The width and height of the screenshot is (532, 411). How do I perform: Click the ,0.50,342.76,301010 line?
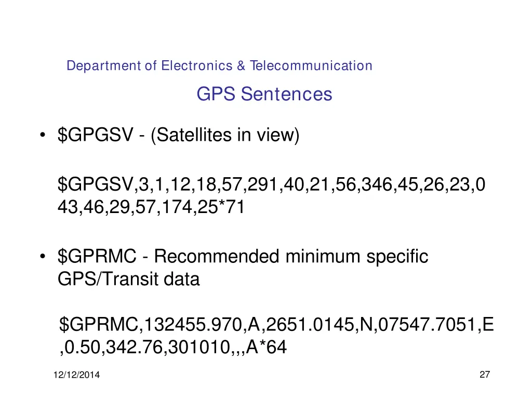(145, 347)
